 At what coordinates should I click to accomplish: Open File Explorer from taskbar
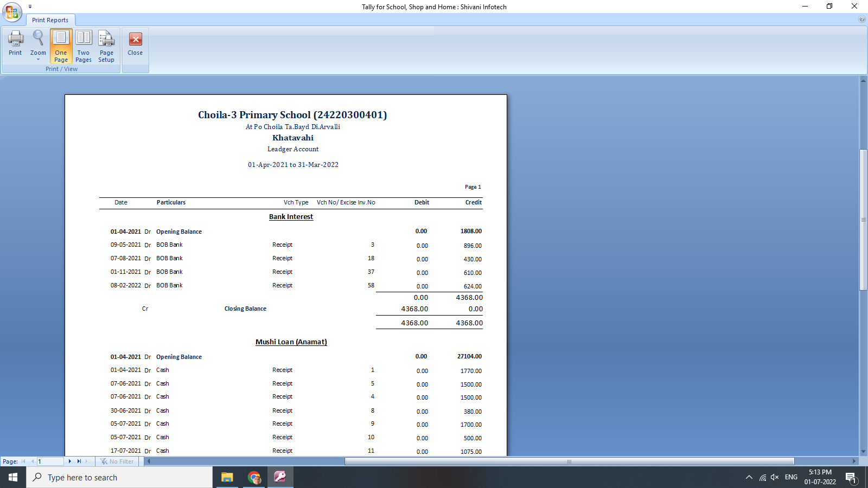227,477
